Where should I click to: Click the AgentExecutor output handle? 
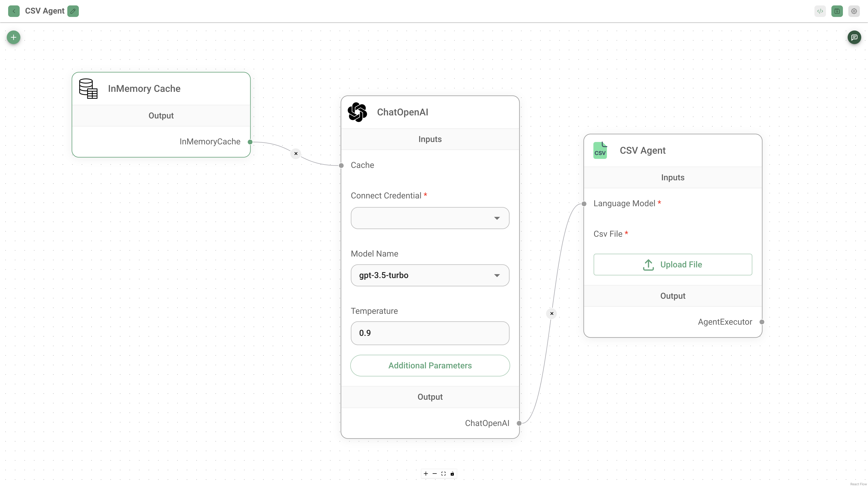762,322
